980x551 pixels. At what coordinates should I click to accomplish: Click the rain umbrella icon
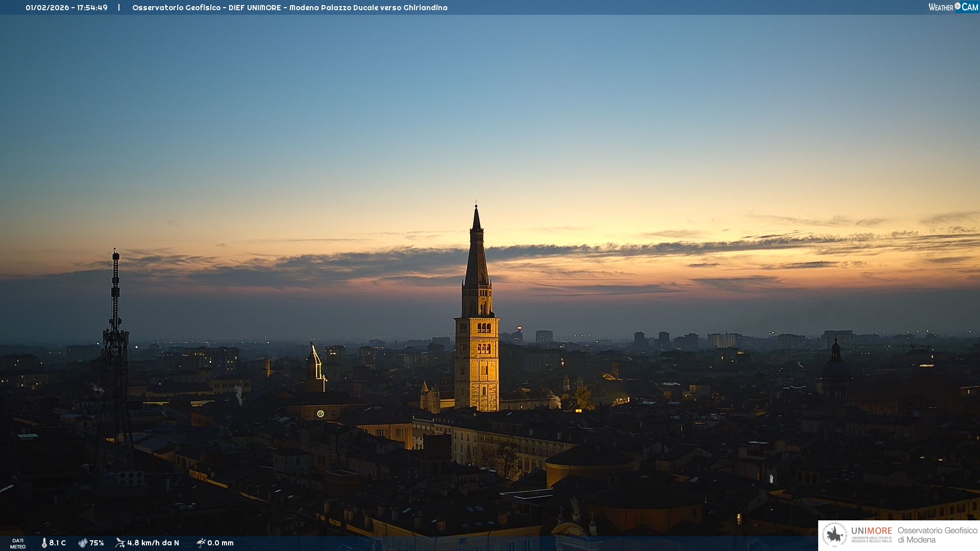tap(201, 543)
